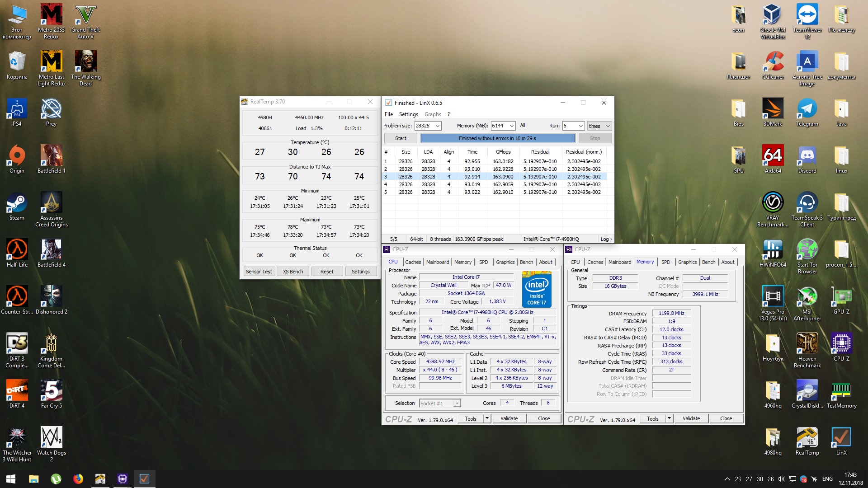Click the Firefox icon in taskbar
Image resolution: width=868 pixels, height=488 pixels.
(x=78, y=479)
